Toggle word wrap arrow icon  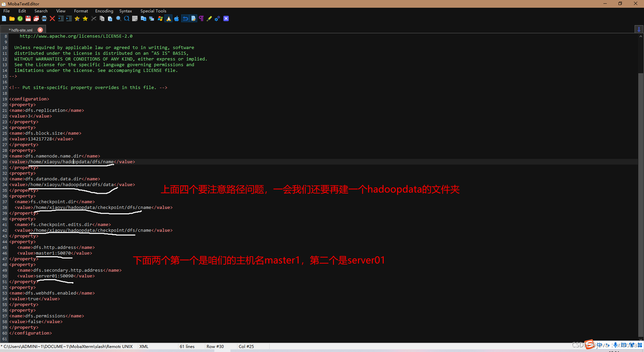click(185, 18)
